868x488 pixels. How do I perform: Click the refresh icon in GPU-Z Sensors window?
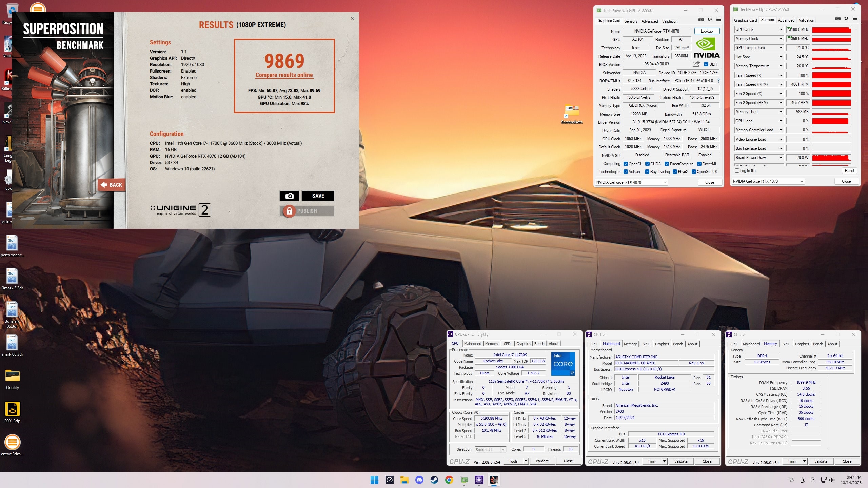(846, 19)
